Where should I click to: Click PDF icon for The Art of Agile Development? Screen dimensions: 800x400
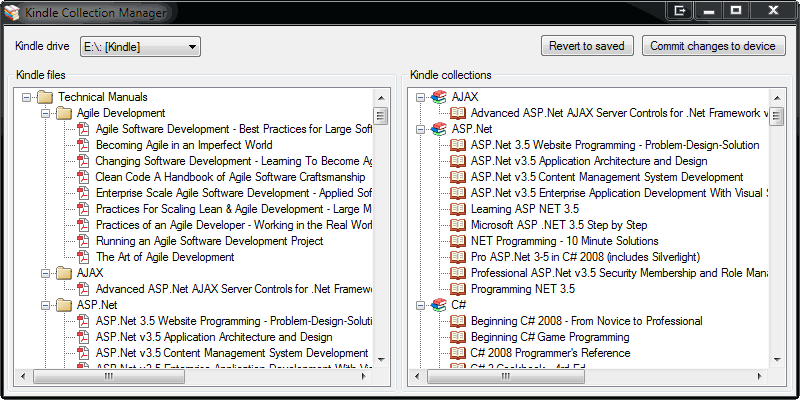point(83,257)
